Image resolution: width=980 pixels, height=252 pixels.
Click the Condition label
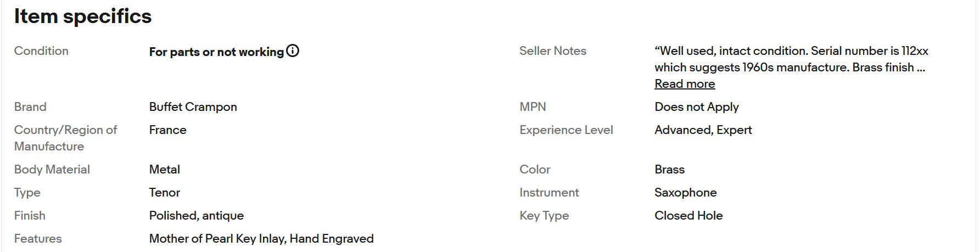(41, 51)
